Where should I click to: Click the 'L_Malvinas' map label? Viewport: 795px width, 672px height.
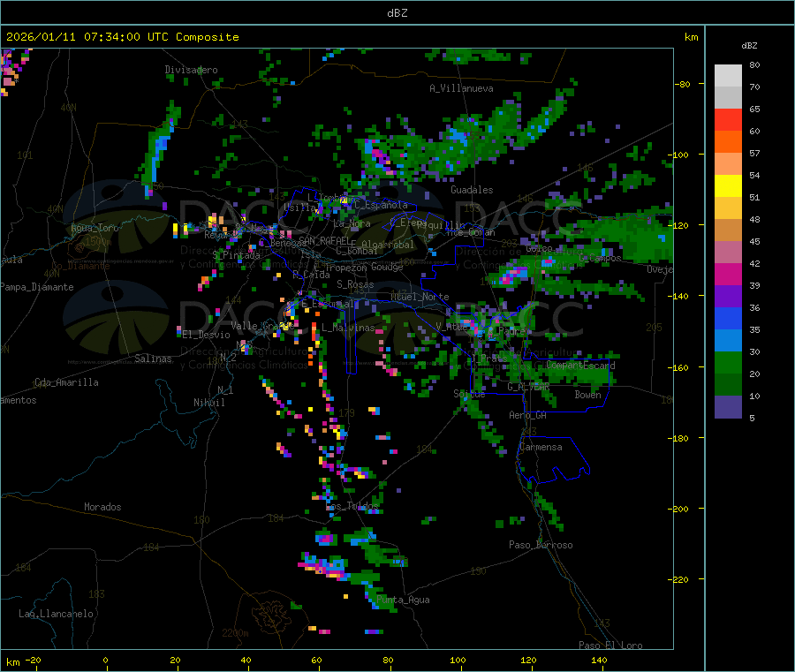click(x=348, y=328)
